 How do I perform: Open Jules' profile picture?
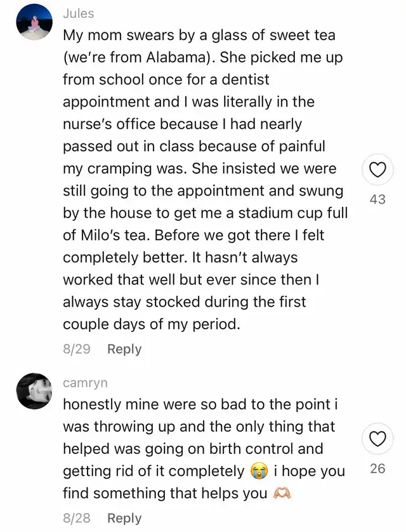34,22
